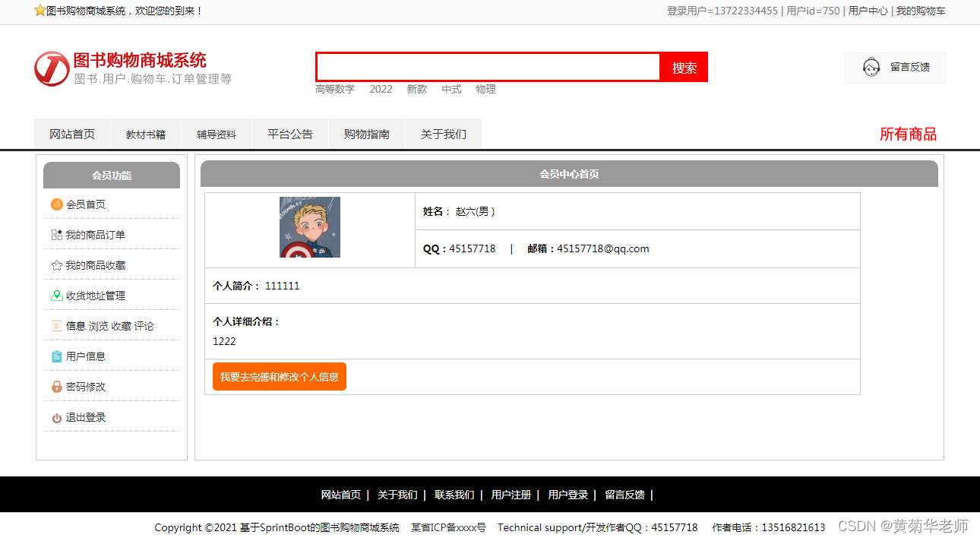This screenshot has width=980, height=541.
Task: Click footer 用户登录 link
Action: 568,495
